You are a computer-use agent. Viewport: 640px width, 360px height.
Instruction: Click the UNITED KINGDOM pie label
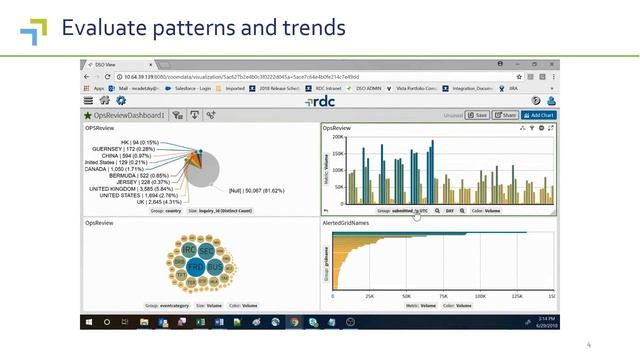[x=131, y=189]
